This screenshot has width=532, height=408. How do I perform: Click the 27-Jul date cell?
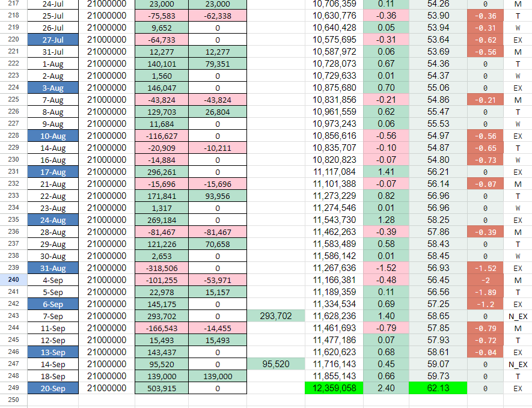[x=53, y=39]
